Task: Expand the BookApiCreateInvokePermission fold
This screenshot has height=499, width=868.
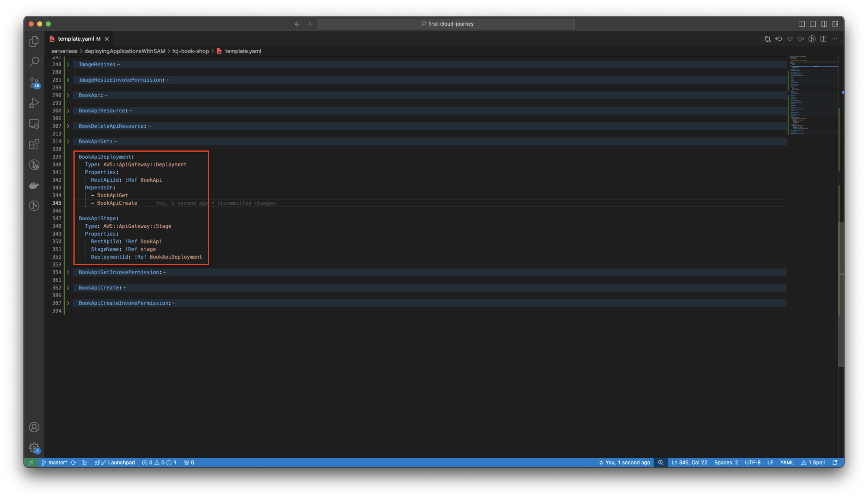Action: point(68,303)
